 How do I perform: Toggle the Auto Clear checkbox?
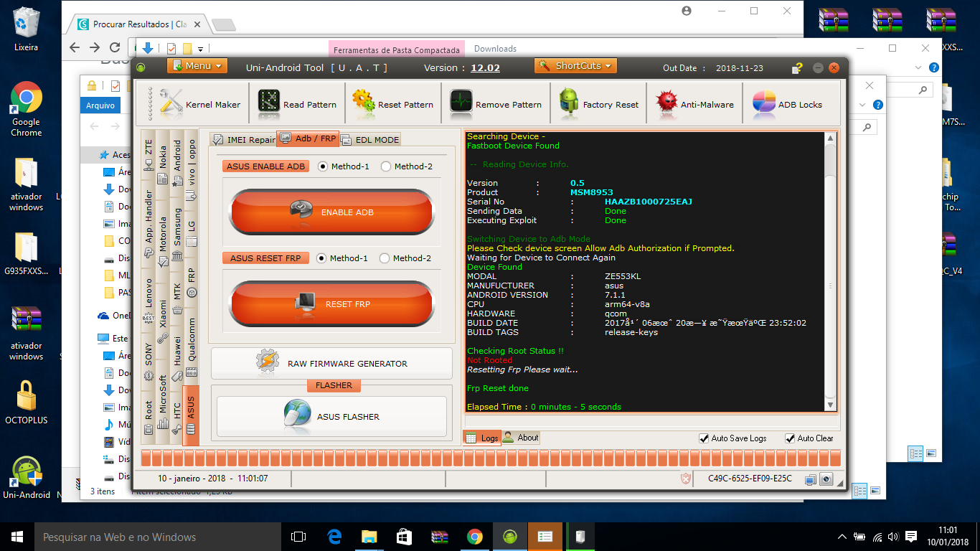[809, 438]
